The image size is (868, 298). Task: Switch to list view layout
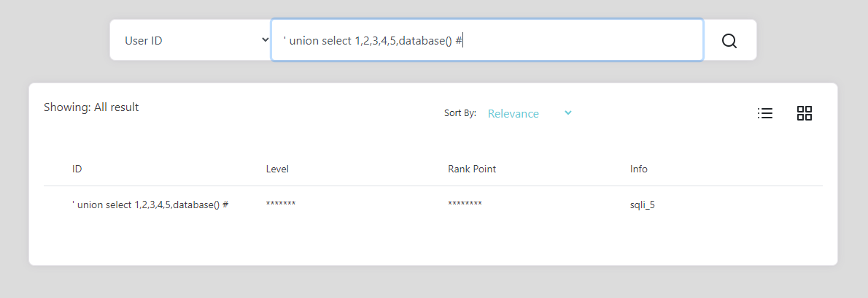[765, 113]
